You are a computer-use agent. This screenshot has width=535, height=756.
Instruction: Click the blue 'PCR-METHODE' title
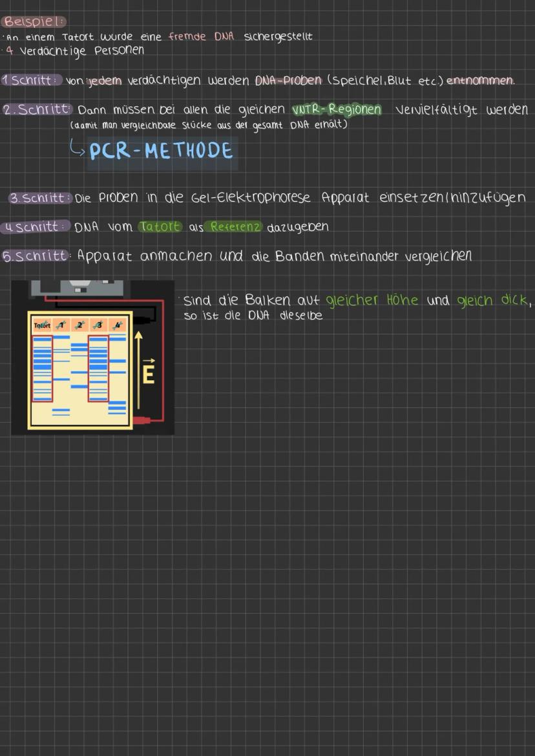(x=161, y=151)
